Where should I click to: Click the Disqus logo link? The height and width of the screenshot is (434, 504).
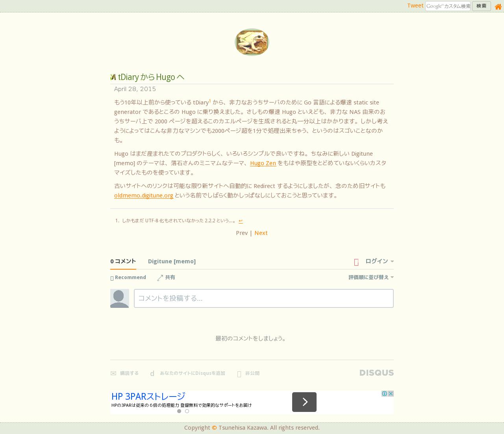click(376, 373)
